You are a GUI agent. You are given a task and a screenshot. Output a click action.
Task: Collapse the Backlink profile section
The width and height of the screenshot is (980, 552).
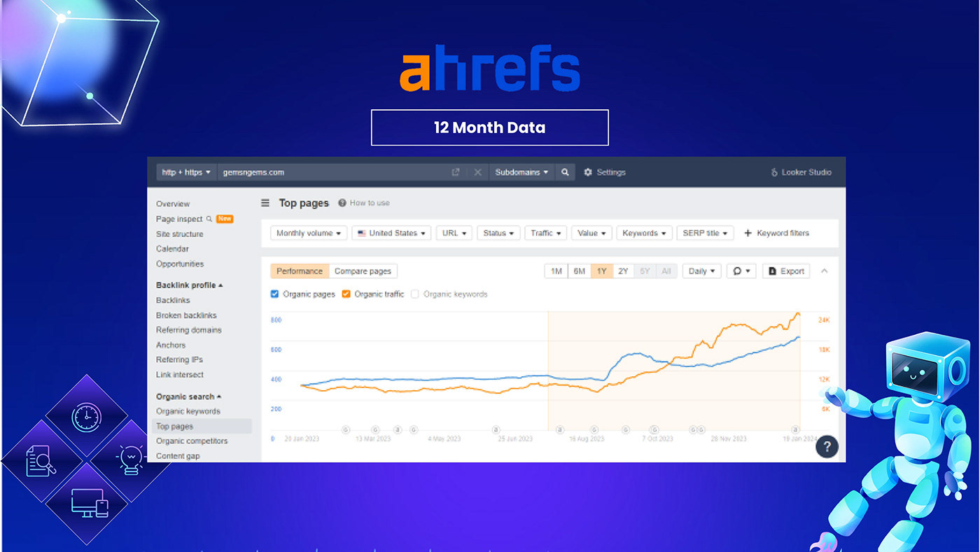click(x=189, y=285)
